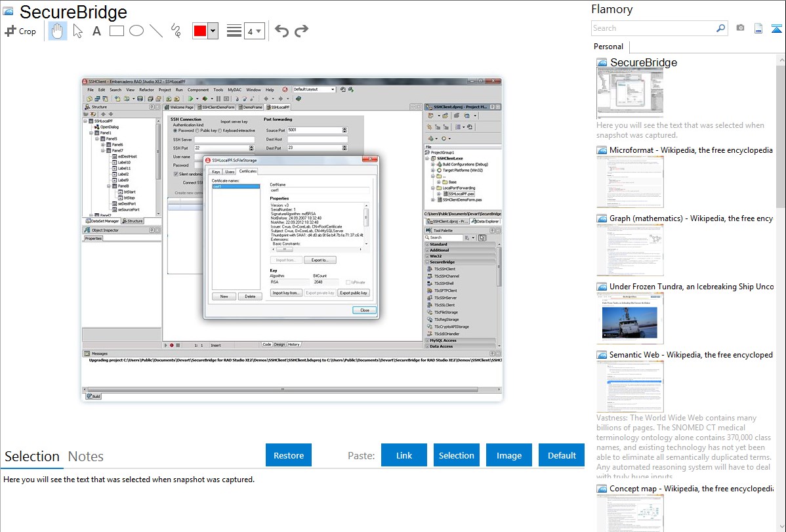Click the sidebar scrollbar up arrow
This screenshot has height=532, width=786.
coord(781,60)
